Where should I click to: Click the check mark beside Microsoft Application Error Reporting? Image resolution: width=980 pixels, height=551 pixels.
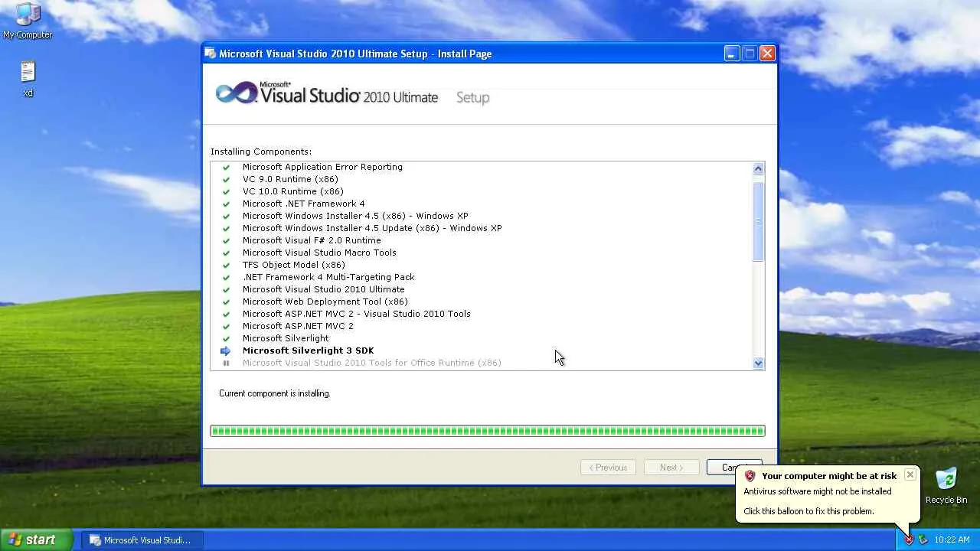[225, 167]
